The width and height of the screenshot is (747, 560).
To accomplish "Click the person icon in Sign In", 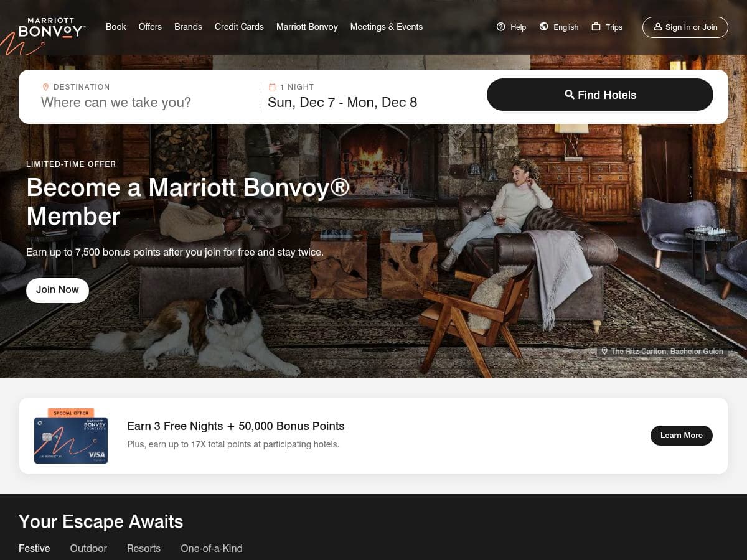I will pyautogui.click(x=657, y=27).
